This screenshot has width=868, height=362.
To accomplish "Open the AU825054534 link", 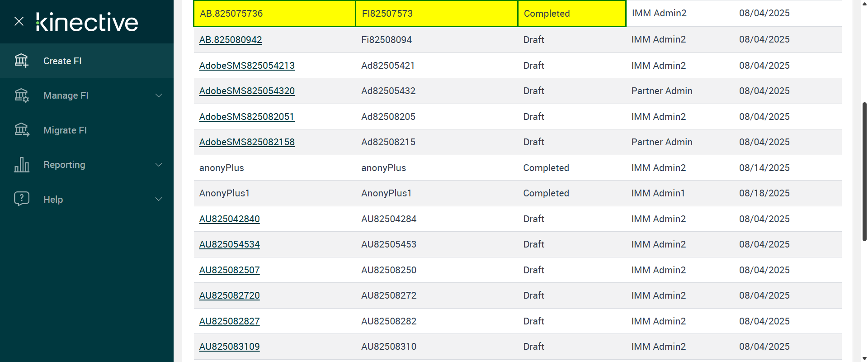I will pyautogui.click(x=230, y=244).
